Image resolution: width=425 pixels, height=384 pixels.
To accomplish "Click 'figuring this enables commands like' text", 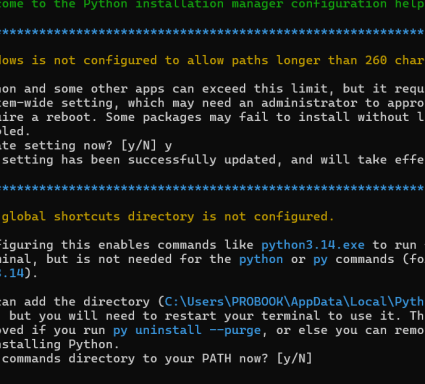I will click(127, 245).
